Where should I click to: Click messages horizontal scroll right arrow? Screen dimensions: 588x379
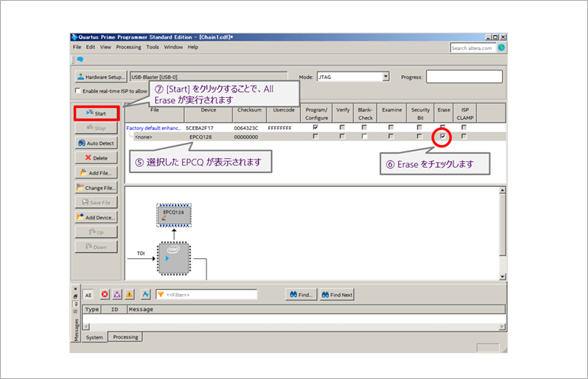pyautogui.click(x=502, y=327)
